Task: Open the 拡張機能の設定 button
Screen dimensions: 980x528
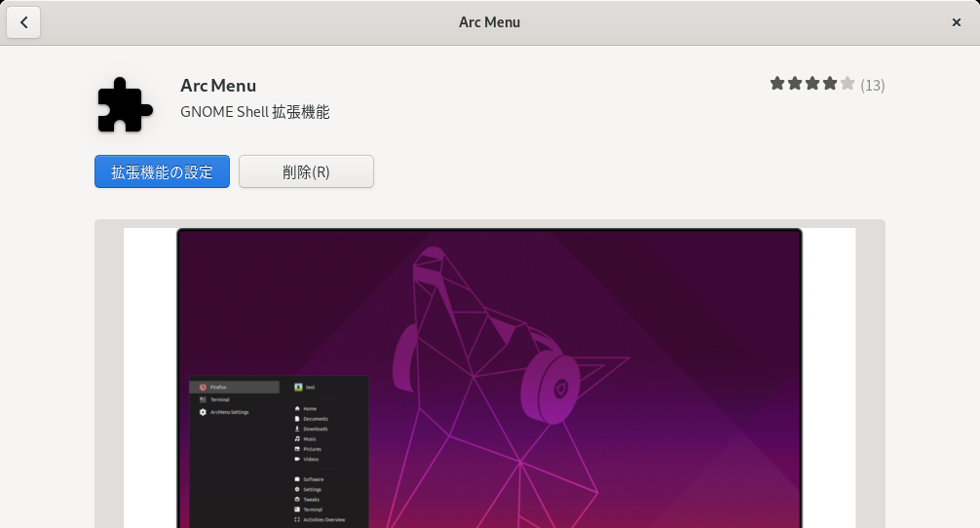Action: [x=162, y=171]
